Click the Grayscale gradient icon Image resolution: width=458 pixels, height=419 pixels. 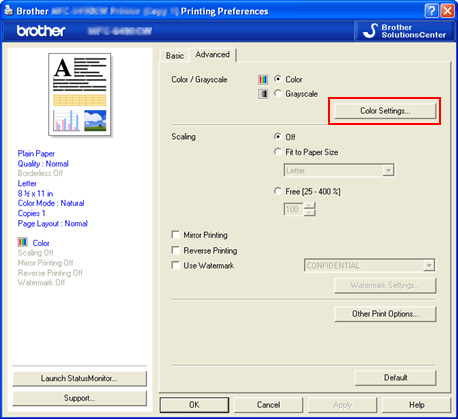coord(263,94)
